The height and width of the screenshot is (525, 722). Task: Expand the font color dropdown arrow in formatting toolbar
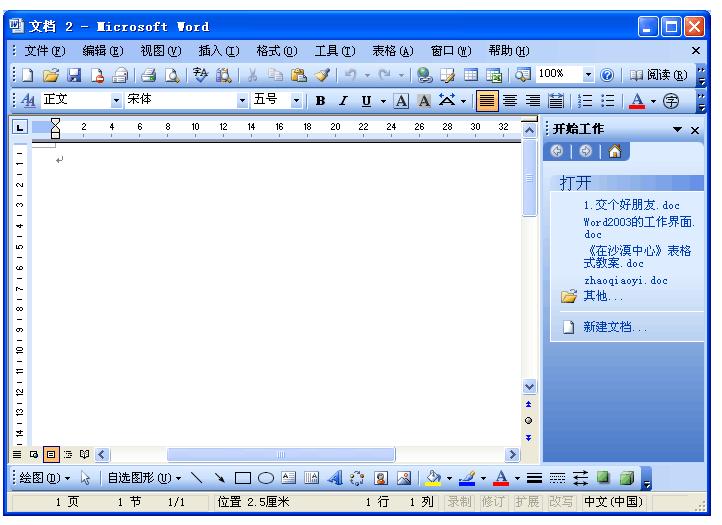[x=653, y=101]
